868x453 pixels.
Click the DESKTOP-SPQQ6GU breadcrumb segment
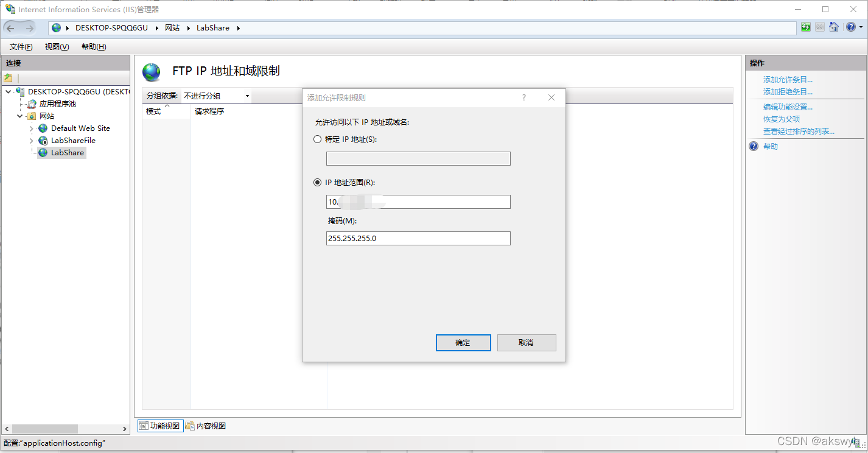click(111, 28)
